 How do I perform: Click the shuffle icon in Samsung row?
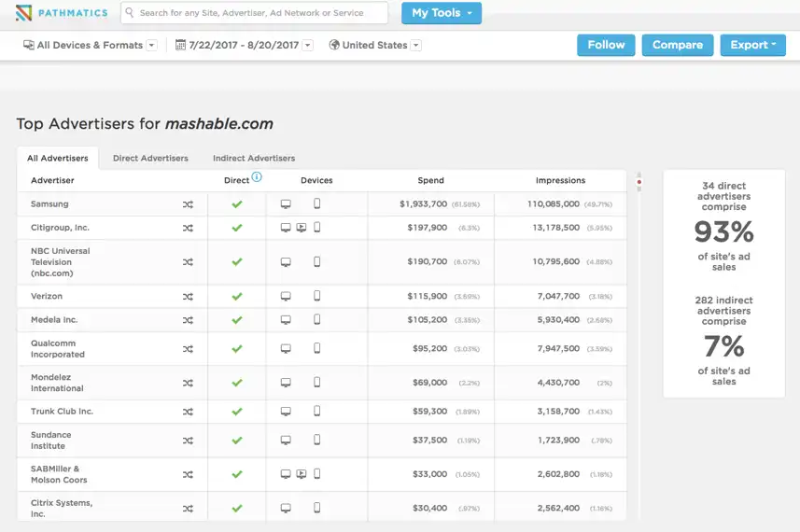point(188,204)
